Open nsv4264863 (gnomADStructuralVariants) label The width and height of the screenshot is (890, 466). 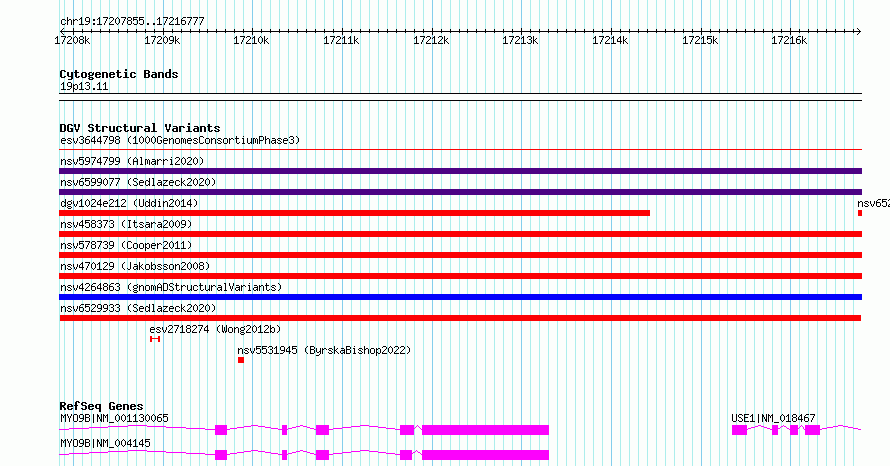(x=171, y=287)
